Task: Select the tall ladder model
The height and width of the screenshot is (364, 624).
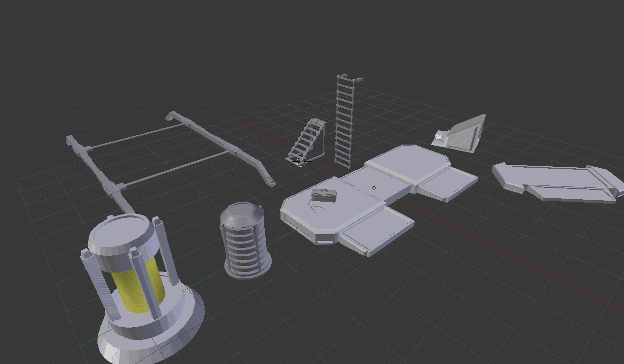Action: tap(346, 121)
